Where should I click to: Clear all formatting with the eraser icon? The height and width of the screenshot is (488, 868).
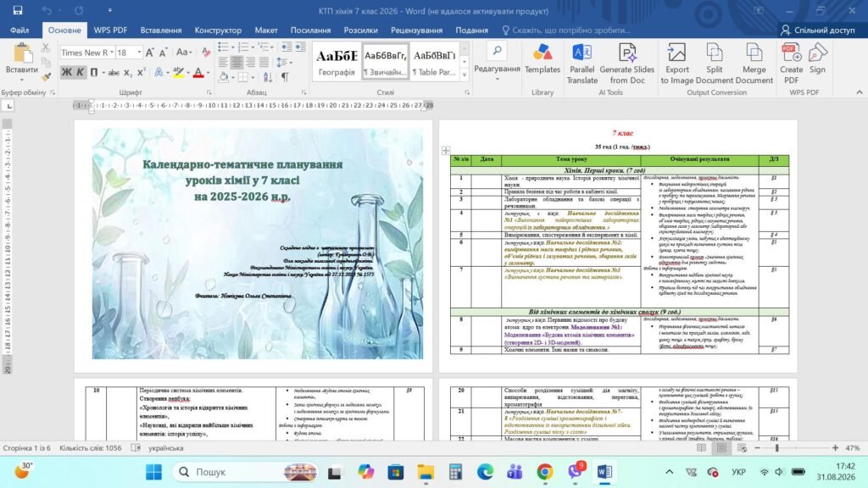tap(206, 53)
